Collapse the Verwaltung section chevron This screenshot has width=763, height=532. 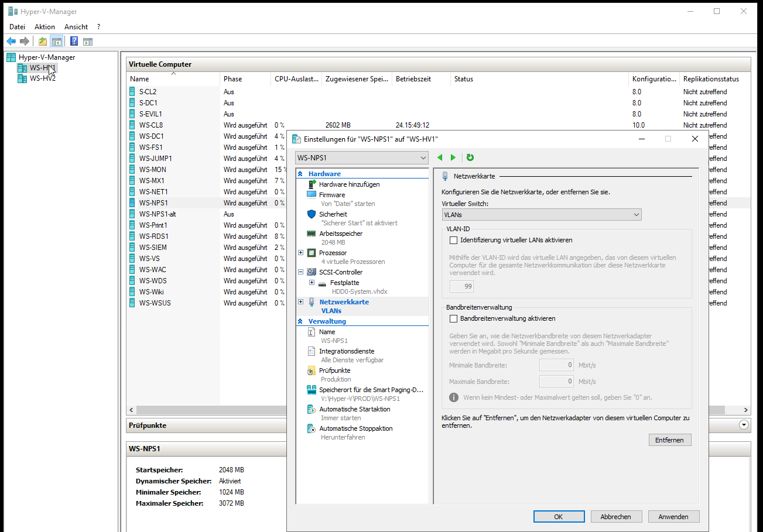coord(300,321)
